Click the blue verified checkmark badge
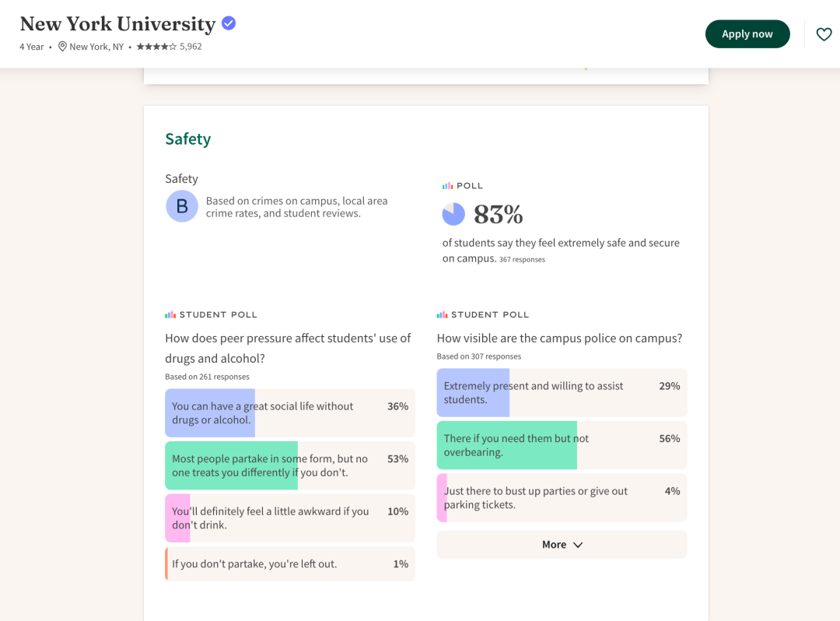 (229, 23)
